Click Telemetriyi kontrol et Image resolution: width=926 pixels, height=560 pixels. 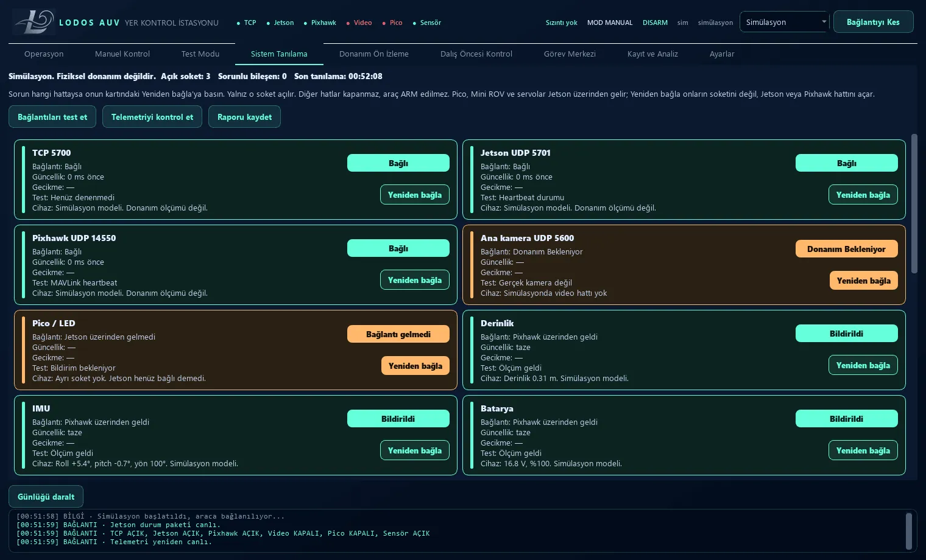tap(152, 117)
